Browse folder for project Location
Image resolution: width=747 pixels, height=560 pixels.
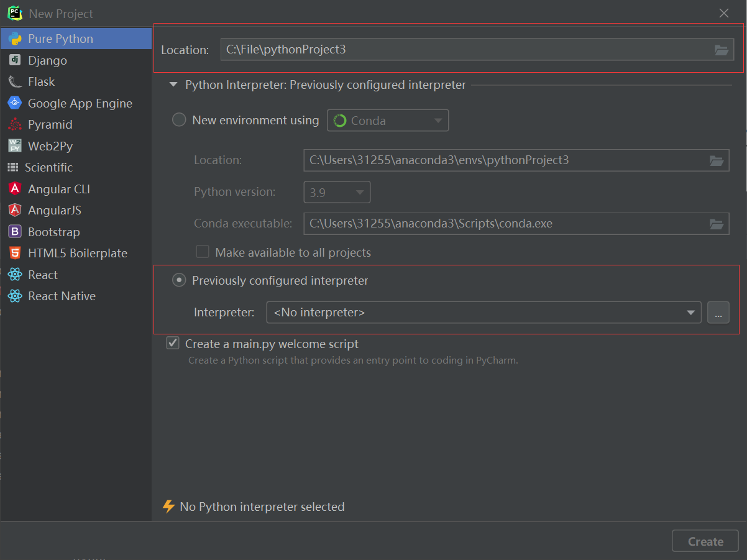coord(722,50)
